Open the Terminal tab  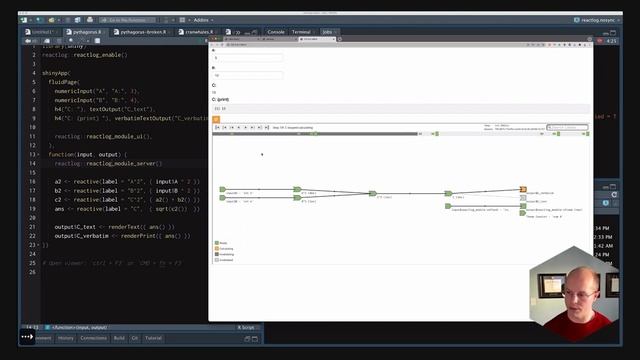[x=301, y=32]
